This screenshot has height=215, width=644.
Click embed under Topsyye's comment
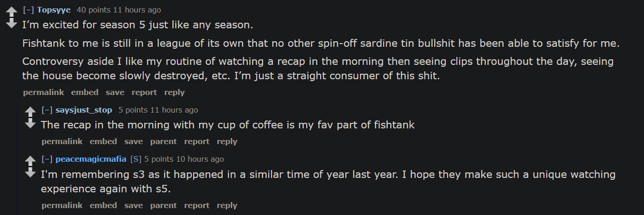point(85,92)
